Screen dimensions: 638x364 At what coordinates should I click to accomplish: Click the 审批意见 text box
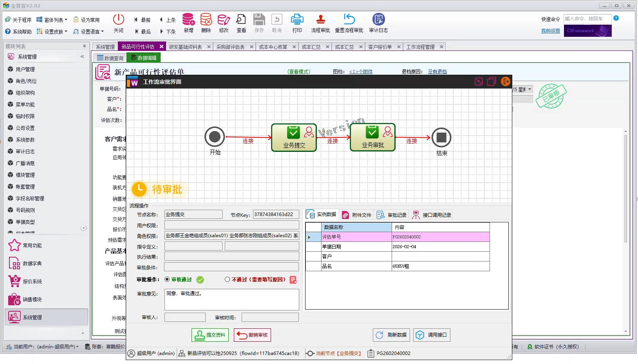pyautogui.click(x=232, y=299)
